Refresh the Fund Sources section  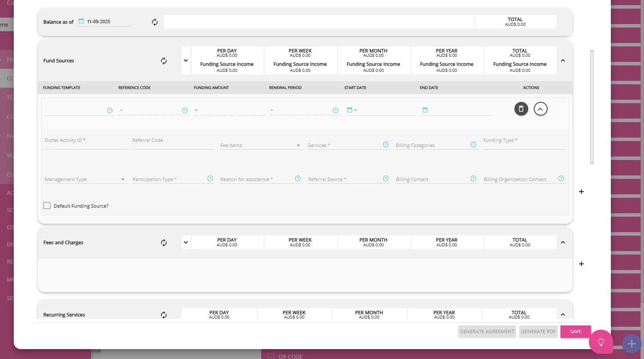tap(164, 61)
